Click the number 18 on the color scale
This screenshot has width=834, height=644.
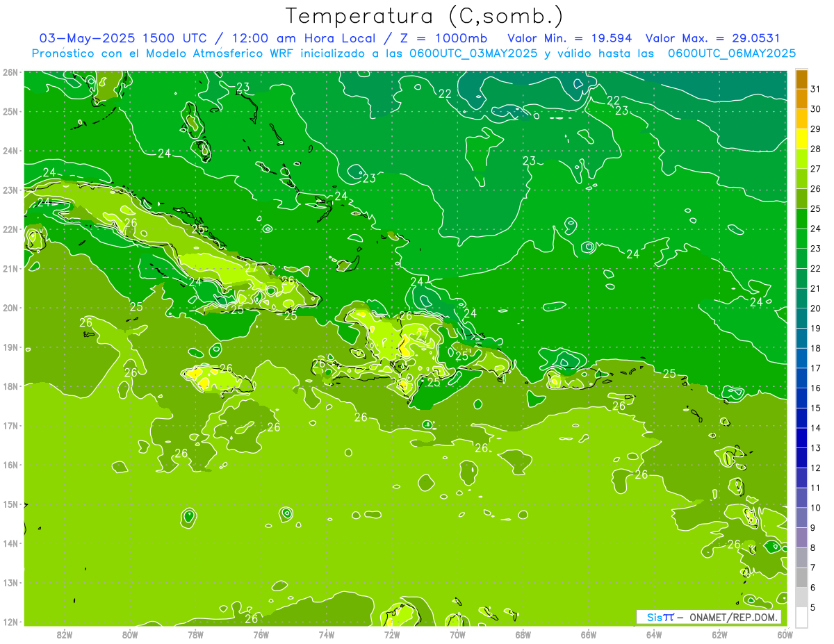(x=816, y=348)
